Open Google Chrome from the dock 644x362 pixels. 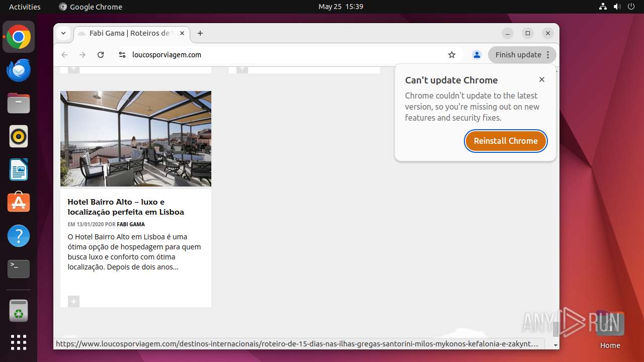point(19,37)
